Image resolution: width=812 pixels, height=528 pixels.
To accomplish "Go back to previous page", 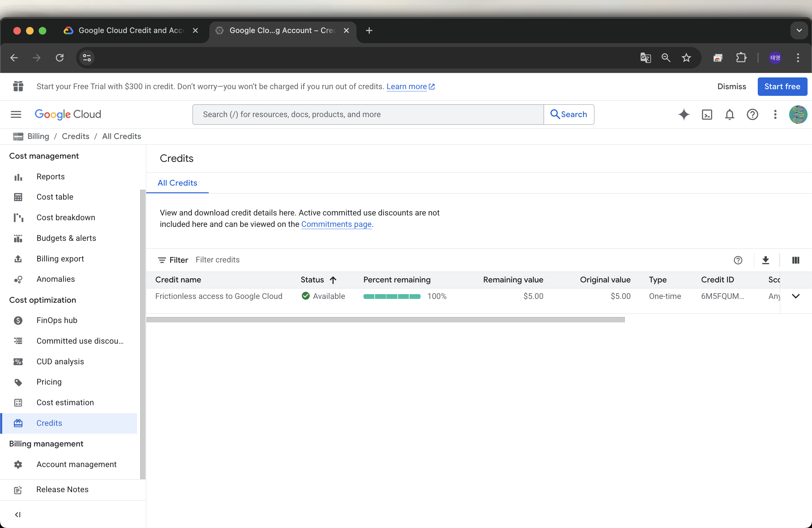I will click(14, 58).
